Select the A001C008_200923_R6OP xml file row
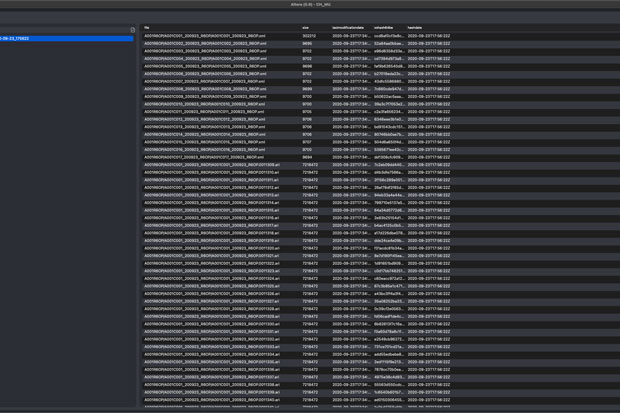 coord(381,89)
